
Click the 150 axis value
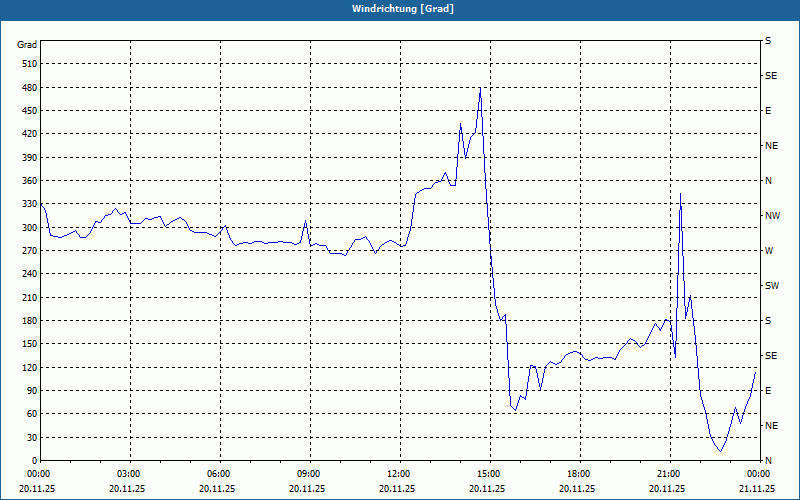coord(30,343)
